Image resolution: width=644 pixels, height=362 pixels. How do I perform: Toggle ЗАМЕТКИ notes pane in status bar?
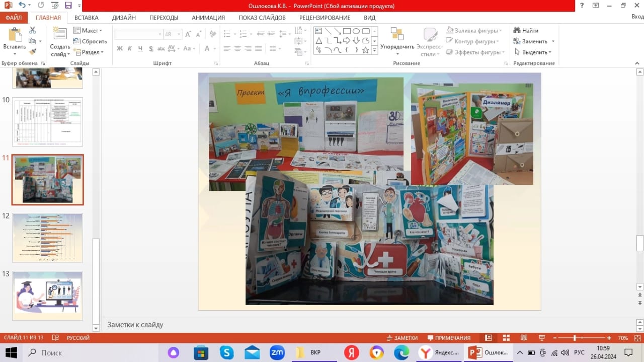(x=402, y=338)
